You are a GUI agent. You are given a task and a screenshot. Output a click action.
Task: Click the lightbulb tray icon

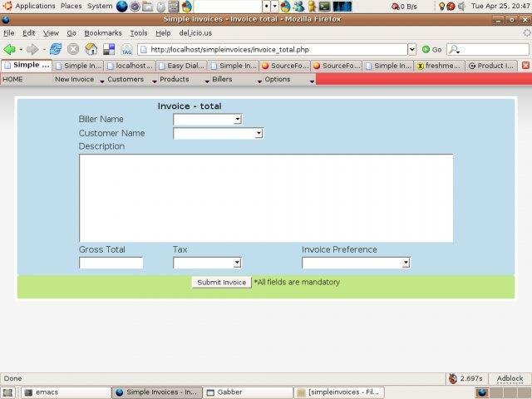441,6
